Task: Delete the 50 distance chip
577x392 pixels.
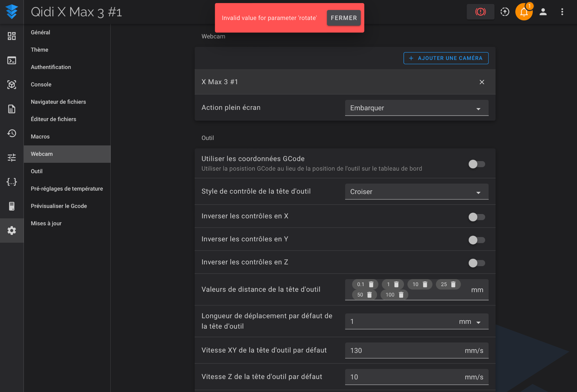Action: point(370,295)
